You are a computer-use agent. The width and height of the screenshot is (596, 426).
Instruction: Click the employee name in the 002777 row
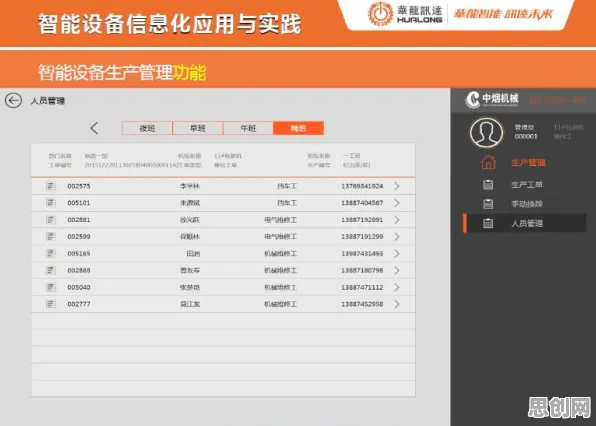pyautogui.click(x=190, y=304)
